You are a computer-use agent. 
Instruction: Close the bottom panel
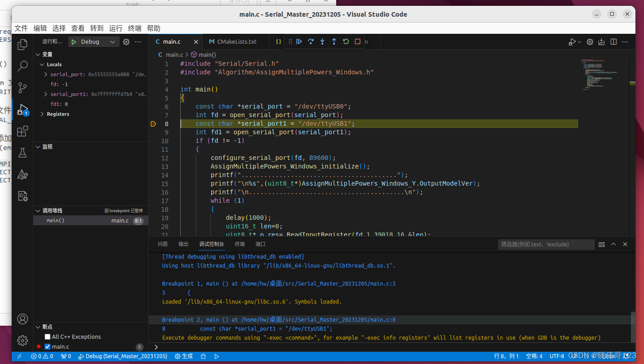coord(625,244)
